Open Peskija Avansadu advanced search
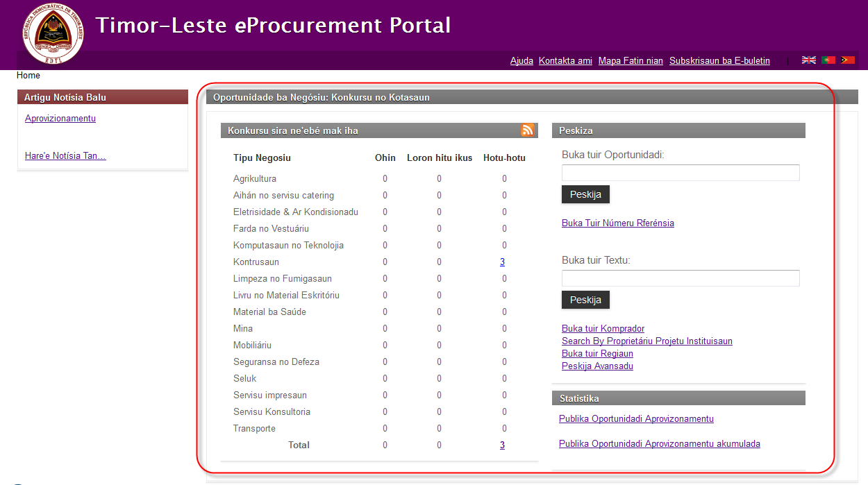This screenshot has width=868, height=485. tap(597, 366)
